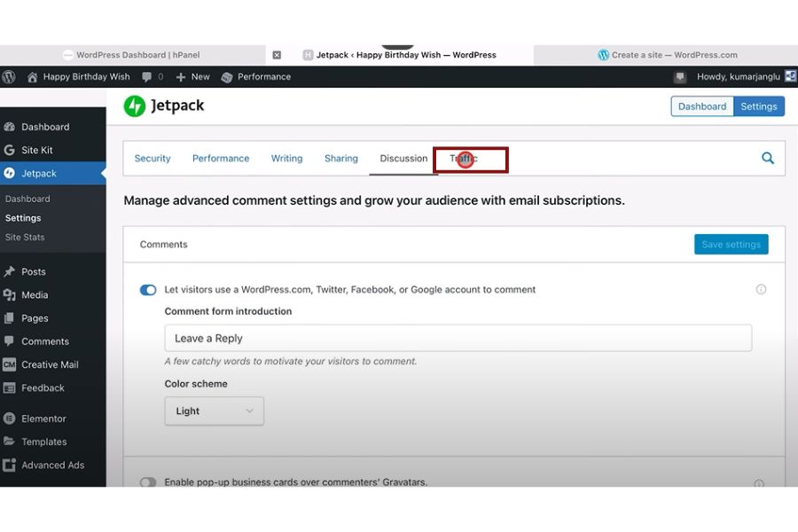This screenshot has height=532, width=798.
Task: Open Creative Mail in sidebar
Action: [x=50, y=364]
